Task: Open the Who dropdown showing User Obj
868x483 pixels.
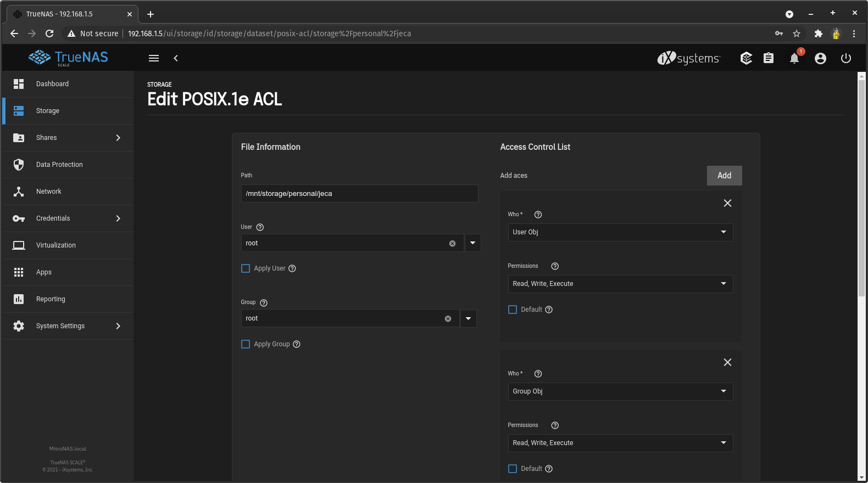Action: pos(620,232)
